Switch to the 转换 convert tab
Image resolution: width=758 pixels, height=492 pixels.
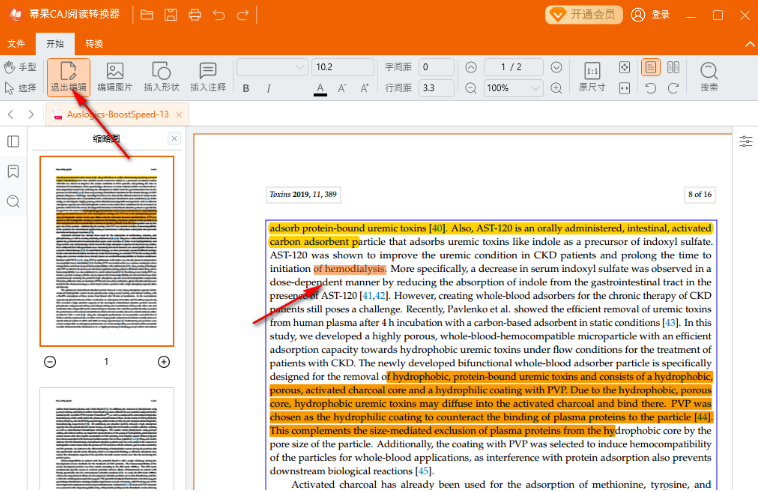(x=94, y=44)
